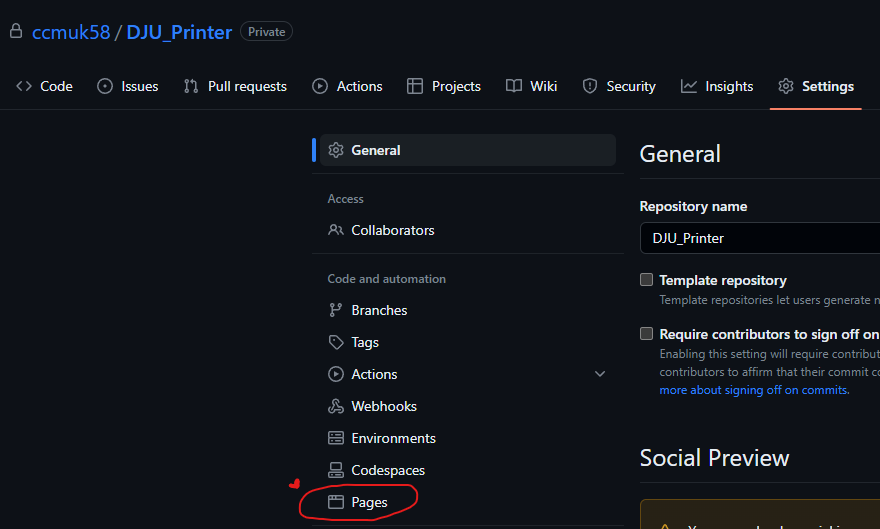This screenshot has height=529, width=880.
Task: Click the Environments server icon
Action: pos(336,438)
